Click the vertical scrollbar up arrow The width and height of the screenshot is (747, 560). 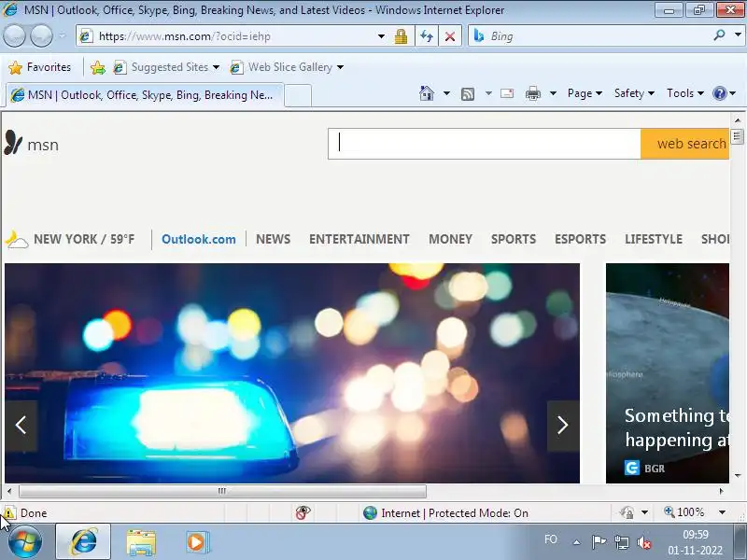pyautogui.click(x=738, y=120)
